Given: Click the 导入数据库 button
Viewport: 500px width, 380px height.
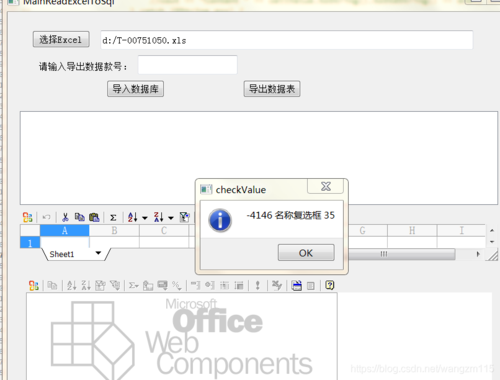Looking at the screenshot, I should (x=135, y=89).
